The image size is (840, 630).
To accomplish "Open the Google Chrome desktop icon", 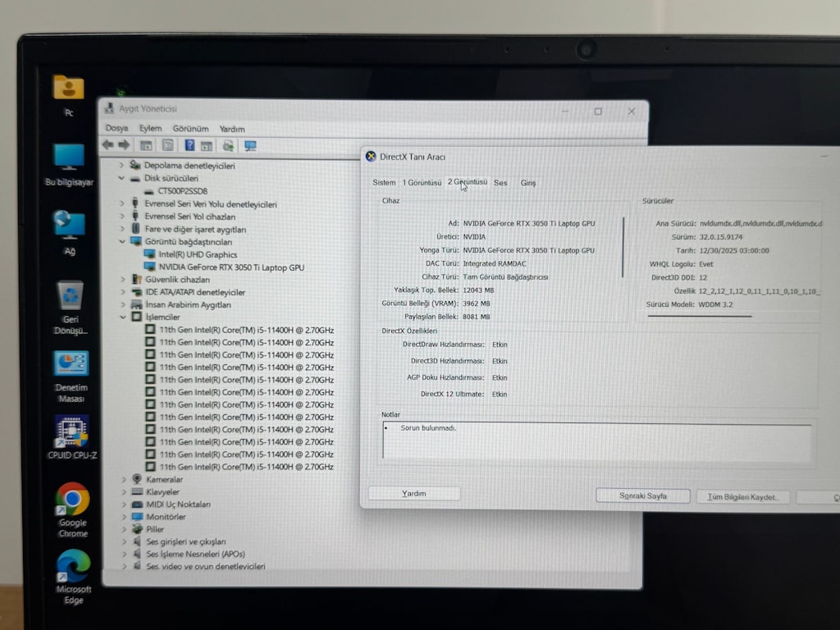I will (x=73, y=510).
